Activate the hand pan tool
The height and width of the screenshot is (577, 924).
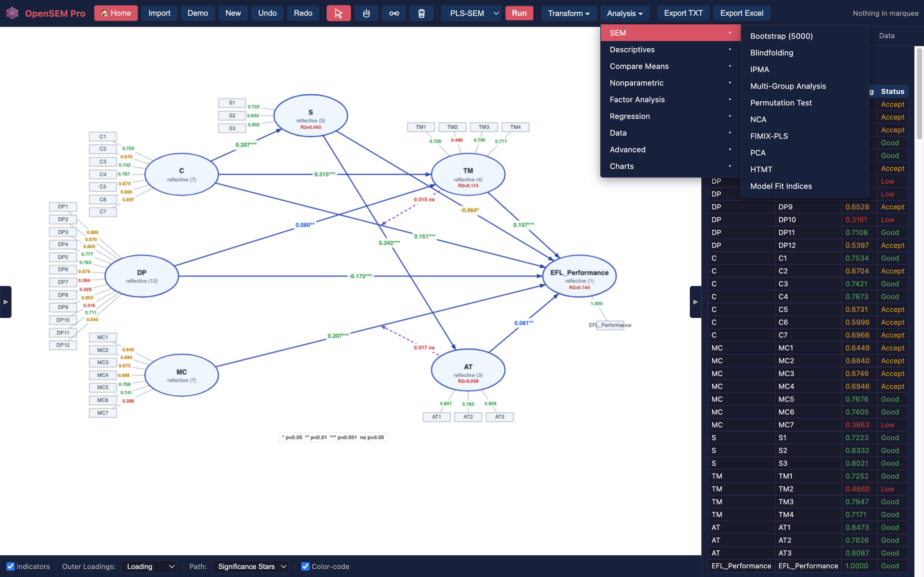pyautogui.click(x=366, y=13)
